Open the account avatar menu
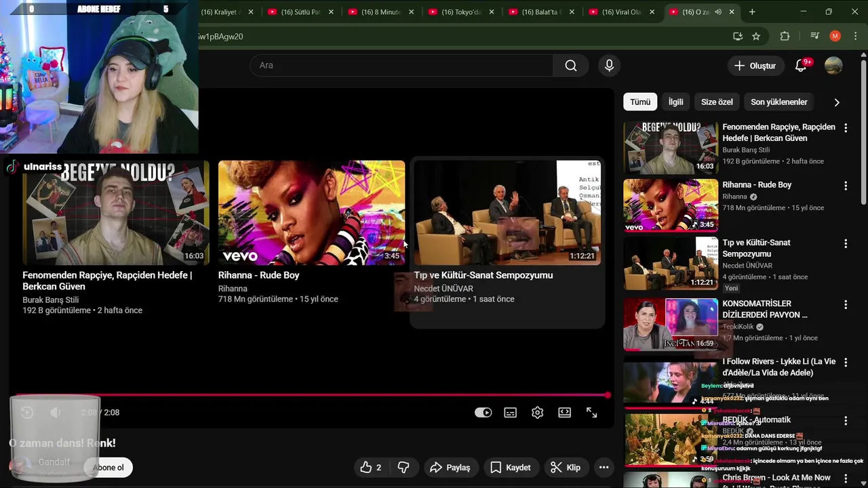The image size is (868, 488). (833, 66)
